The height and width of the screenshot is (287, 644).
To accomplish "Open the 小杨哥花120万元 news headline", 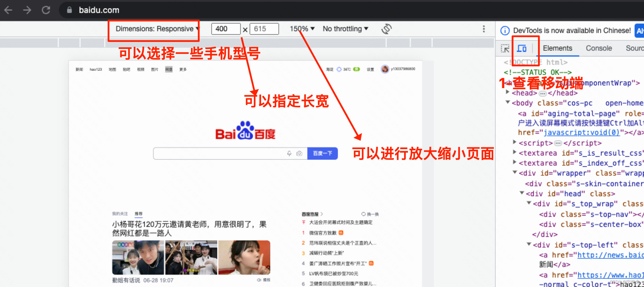I will click(x=189, y=229).
